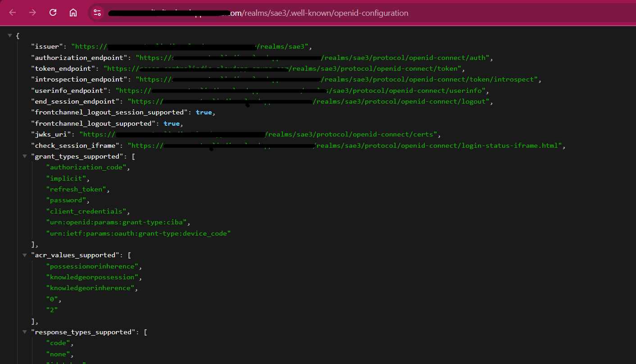Open the token_endpoint URL
636x364 pixels.
(374, 69)
